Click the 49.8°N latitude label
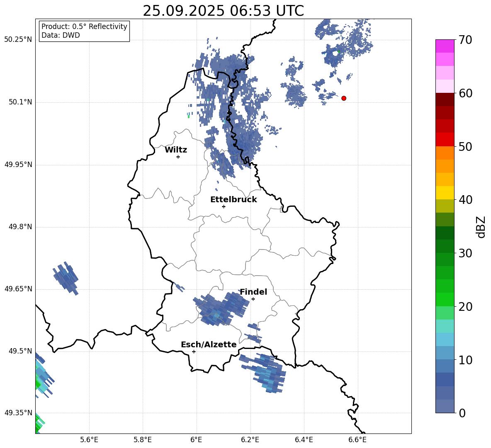Image resolution: width=491 pixels, height=448 pixels. pos(21,227)
